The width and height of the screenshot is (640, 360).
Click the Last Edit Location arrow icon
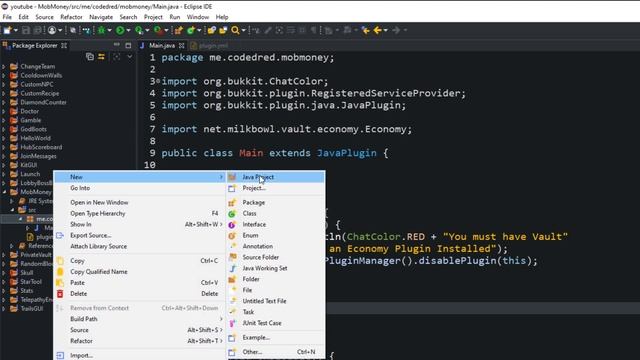pyautogui.click(x=365, y=30)
